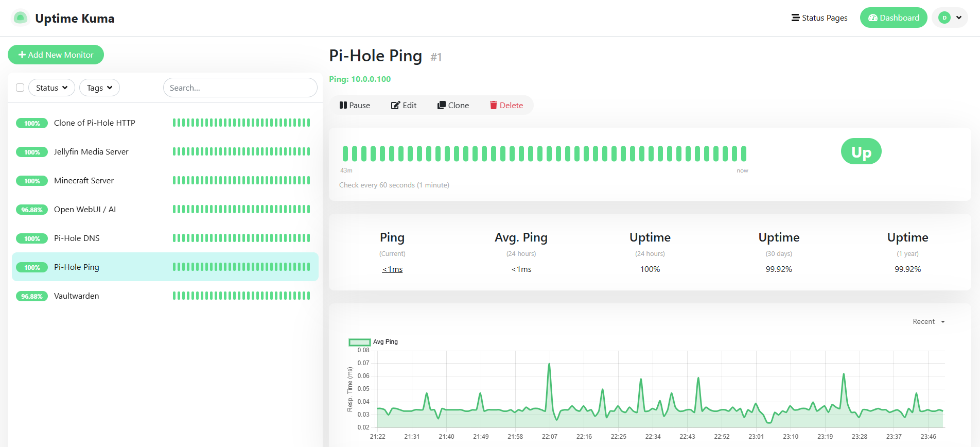Click Add New Monitor button
The image size is (980, 447).
(x=56, y=55)
